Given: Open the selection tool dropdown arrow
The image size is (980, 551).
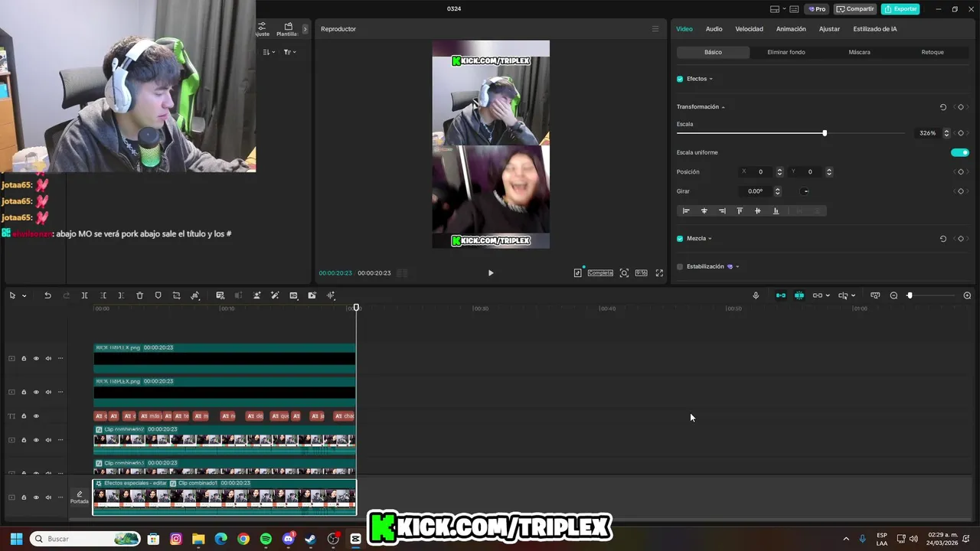Looking at the screenshot, I should point(24,295).
